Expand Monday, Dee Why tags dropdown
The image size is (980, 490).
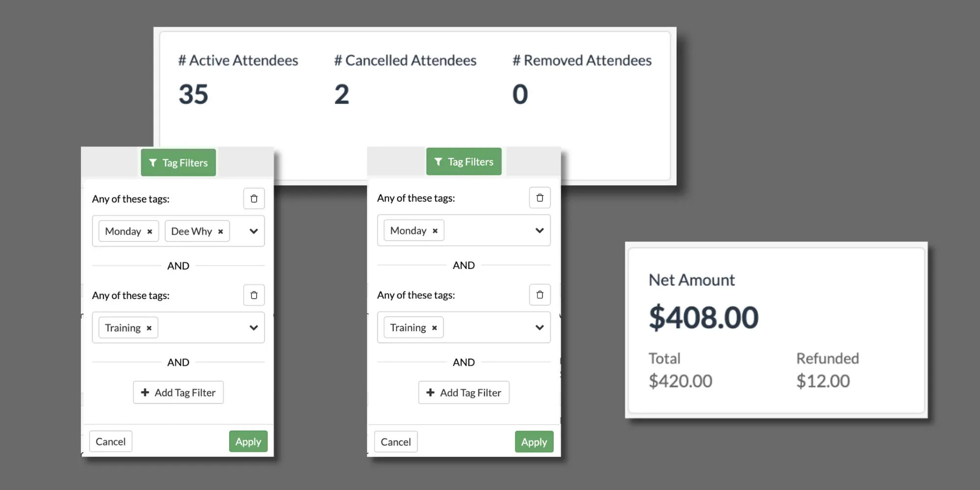pos(253,231)
